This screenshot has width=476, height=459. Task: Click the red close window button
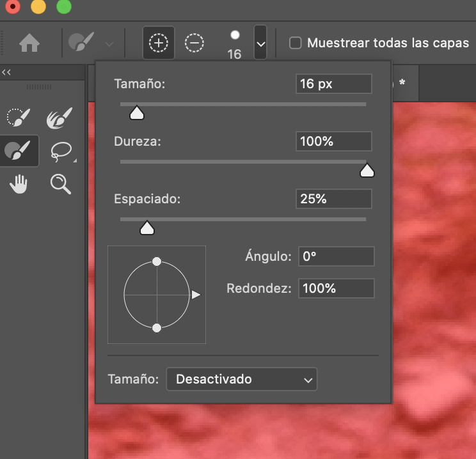click(x=13, y=6)
